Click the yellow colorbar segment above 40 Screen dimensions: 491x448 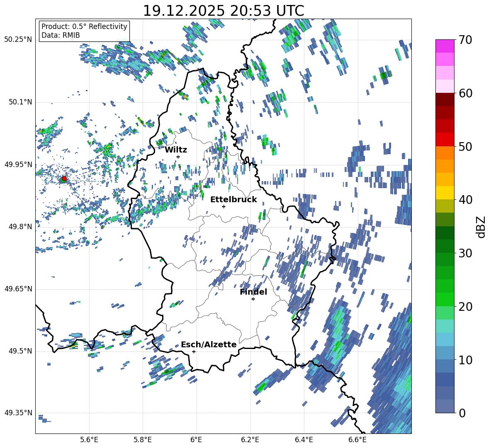click(x=445, y=193)
